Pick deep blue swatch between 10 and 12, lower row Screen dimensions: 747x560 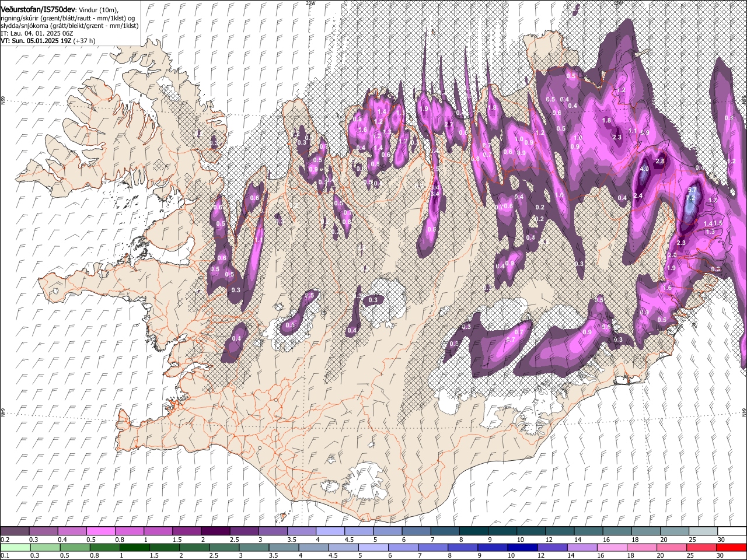(522, 547)
